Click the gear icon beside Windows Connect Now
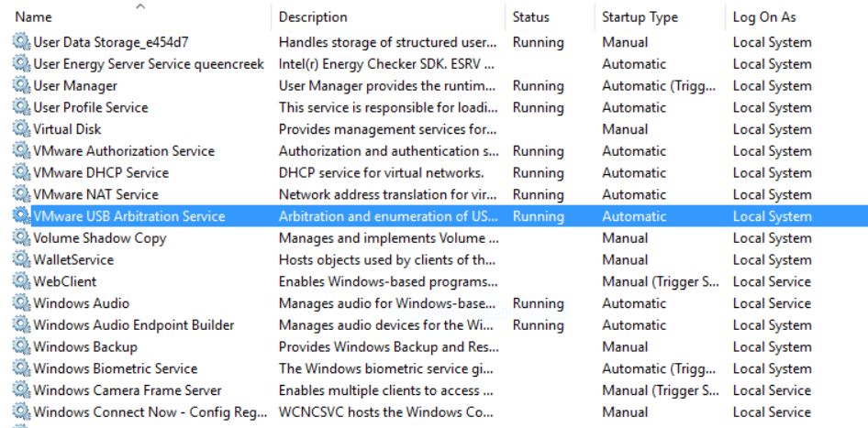This screenshot has height=428, width=868. click(21, 412)
